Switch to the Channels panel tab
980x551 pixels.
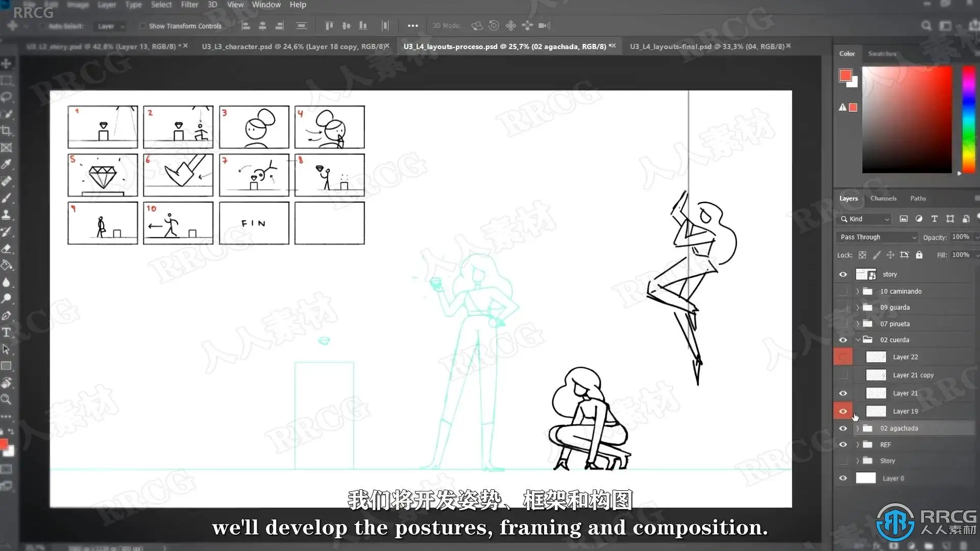pos(883,198)
